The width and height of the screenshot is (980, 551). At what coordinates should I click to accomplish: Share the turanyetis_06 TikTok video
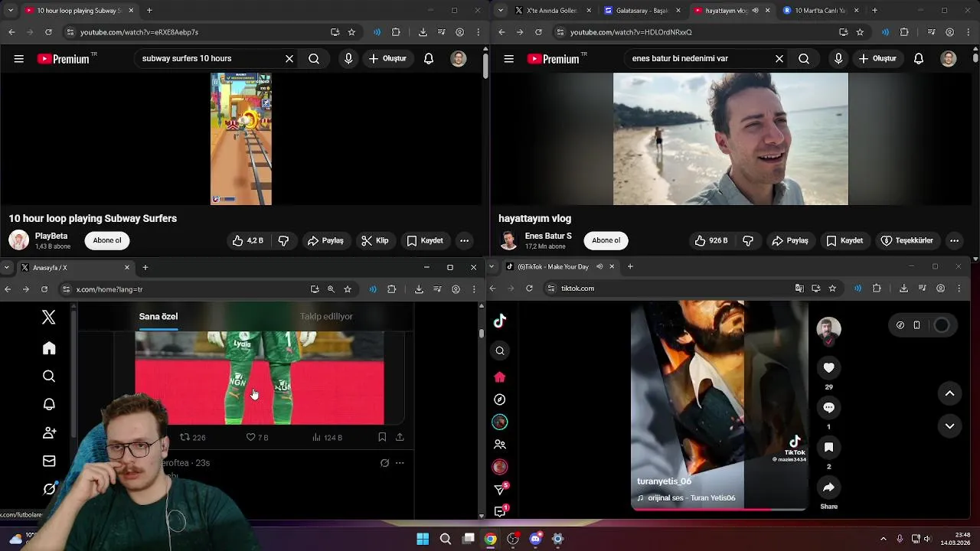(828, 487)
